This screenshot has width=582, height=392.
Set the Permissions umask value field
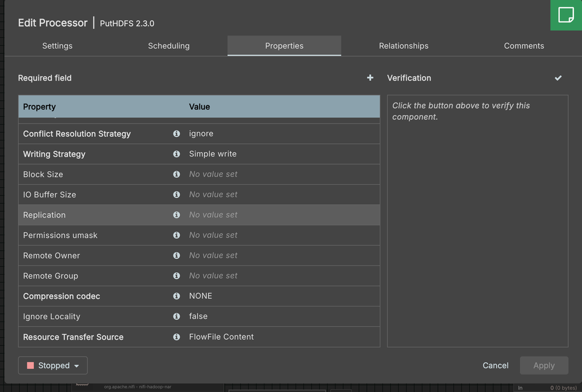[x=282, y=235]
